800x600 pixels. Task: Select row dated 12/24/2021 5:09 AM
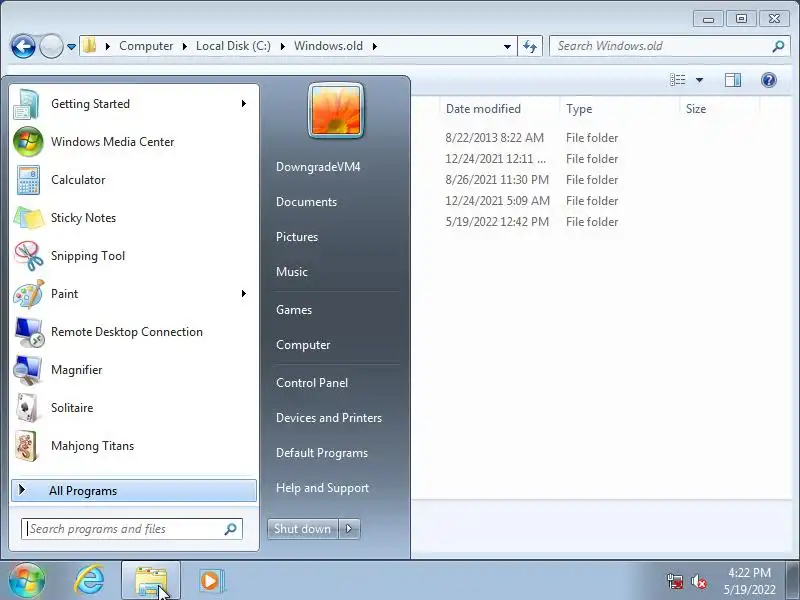(532, 201)
